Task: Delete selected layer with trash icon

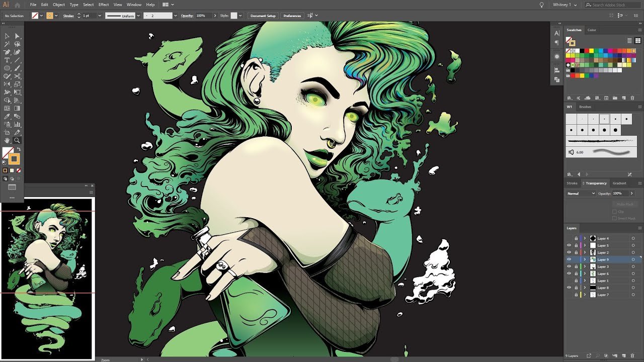Action: [632, 356]
